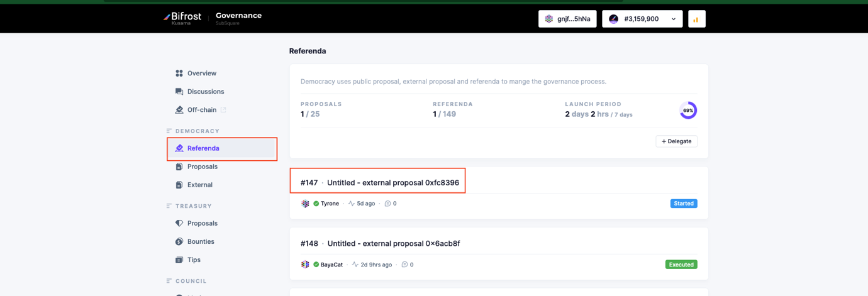Viewport: 868px width, 296px height.
Task: Click the comment icon on referendum #148
Action: coord(405,265)
